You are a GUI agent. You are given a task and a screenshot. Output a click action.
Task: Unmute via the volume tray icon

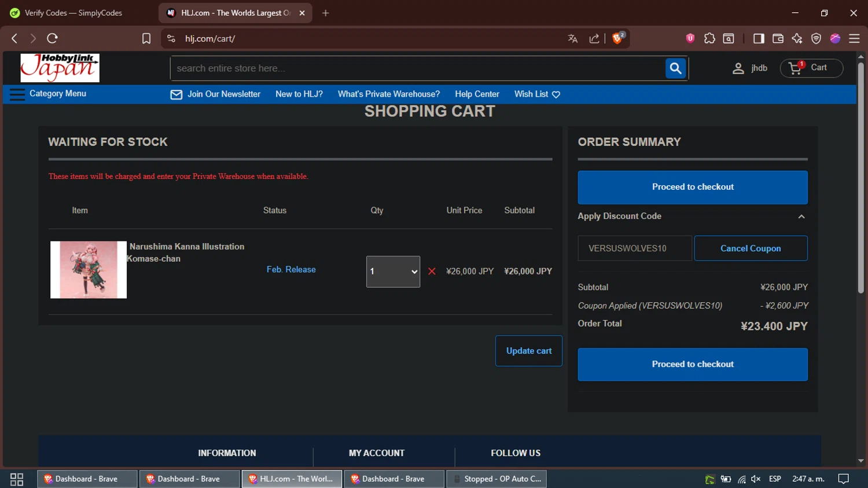tap(756, 479)
